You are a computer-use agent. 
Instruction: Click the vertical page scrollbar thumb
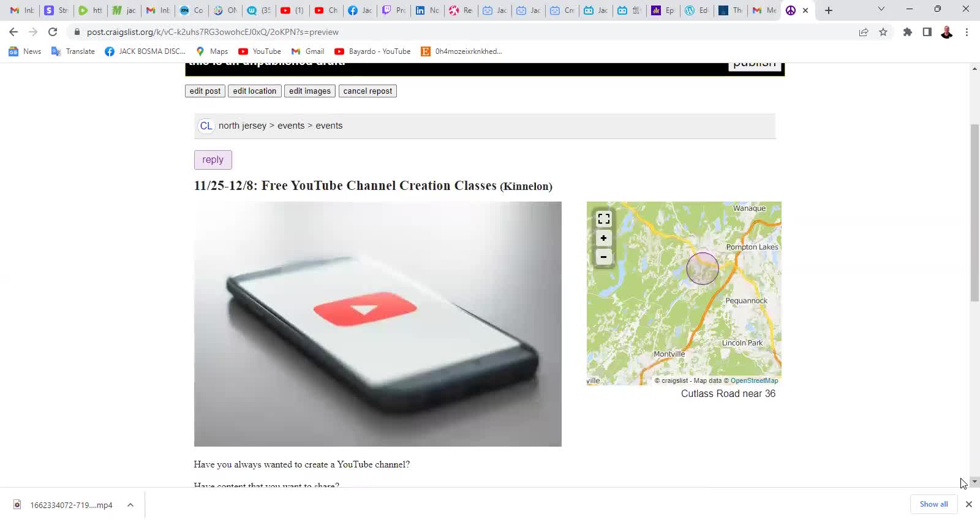pos(974,213)
